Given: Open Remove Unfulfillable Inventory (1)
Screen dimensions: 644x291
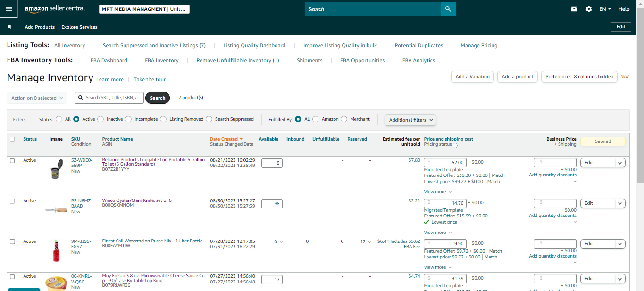Looking at the screenshot, I should (x=238, y=61).
